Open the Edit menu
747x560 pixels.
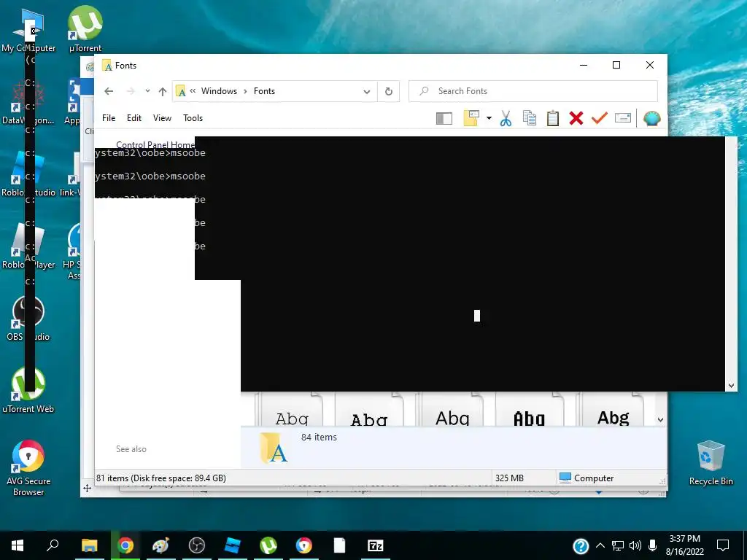point(134,118)
